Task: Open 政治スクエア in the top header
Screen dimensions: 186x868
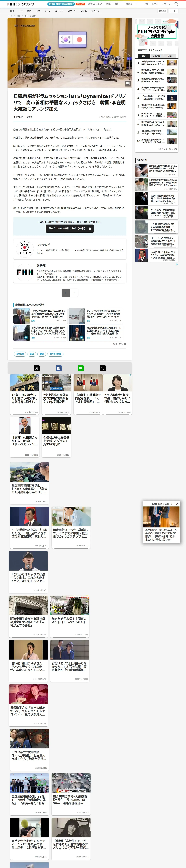Action: point(95,4)
